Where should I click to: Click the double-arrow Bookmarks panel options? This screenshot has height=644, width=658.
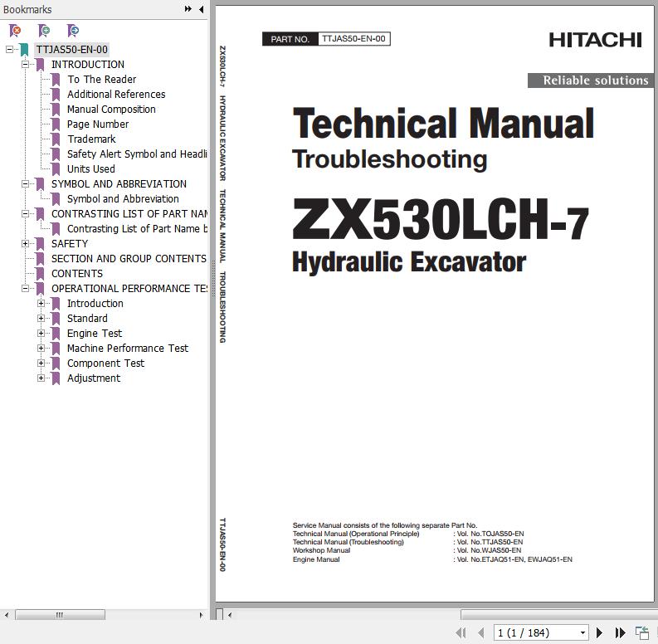pyautogui.click(x=188, y=9)
